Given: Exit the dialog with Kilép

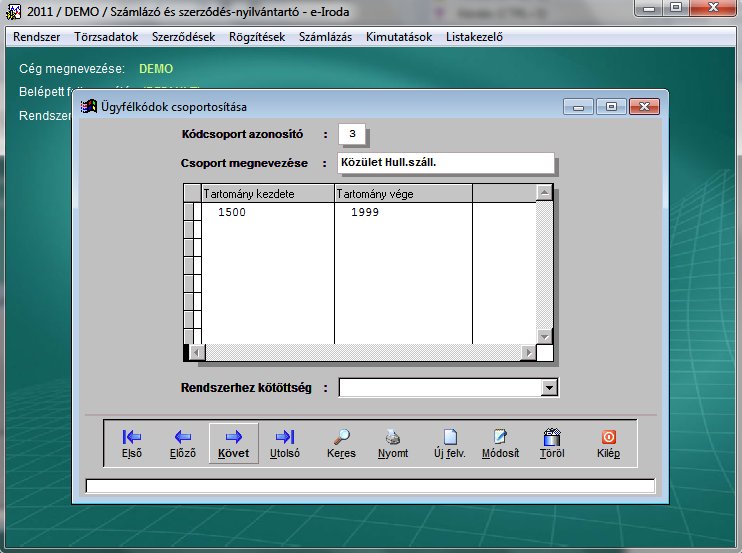Looking at the screenshot, I should (608, 443).
